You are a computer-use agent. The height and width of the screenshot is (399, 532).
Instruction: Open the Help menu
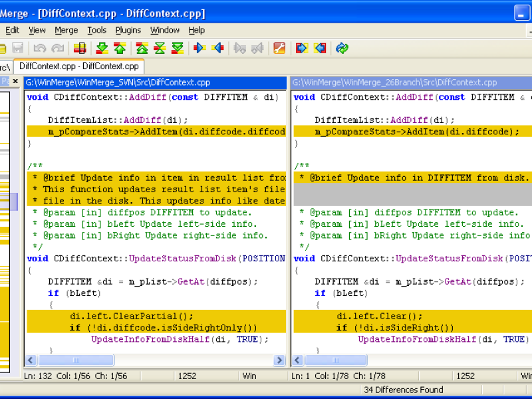[196, 30]
